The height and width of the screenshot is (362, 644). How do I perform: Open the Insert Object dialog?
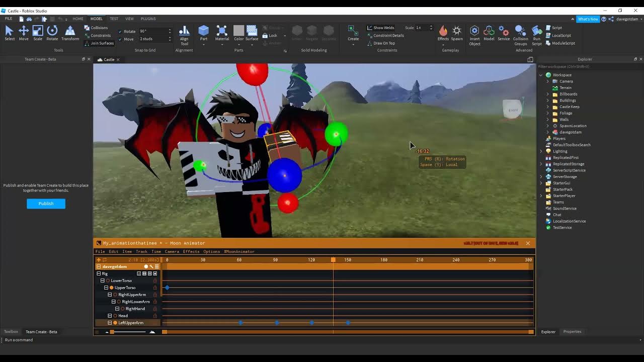click(474, 35)
